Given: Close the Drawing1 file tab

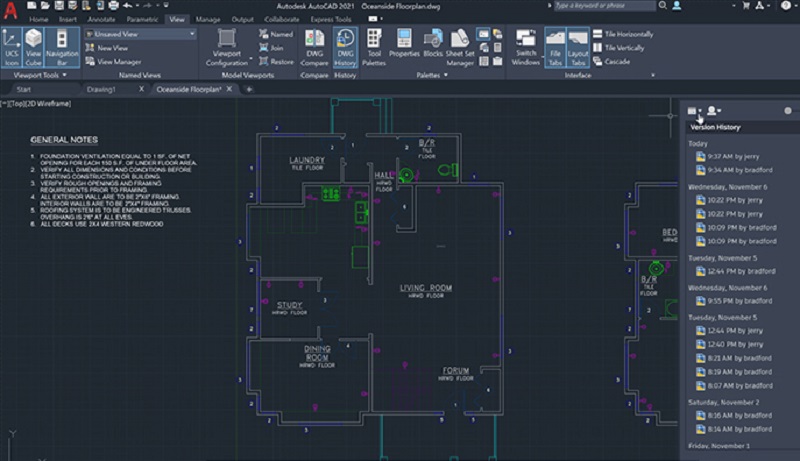Looking at the screenshot, I should pyautogui.click(x=141, y=89).
